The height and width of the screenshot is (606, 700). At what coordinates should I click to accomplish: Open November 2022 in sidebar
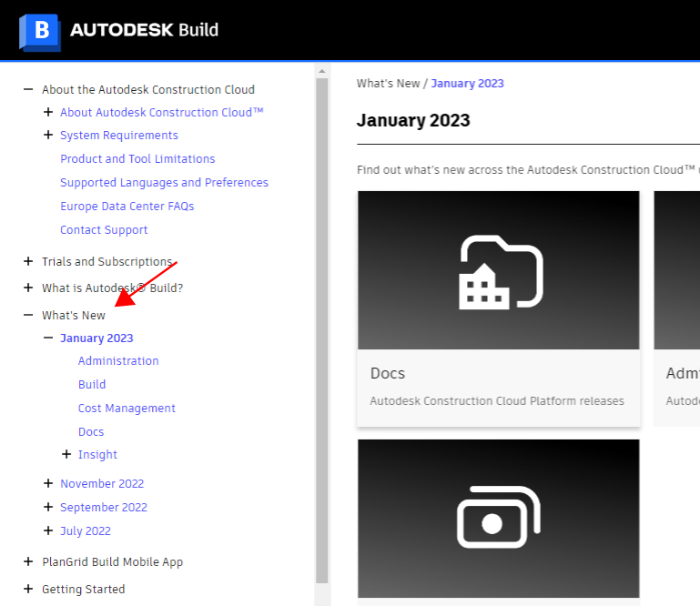click(x=102, y=484)
